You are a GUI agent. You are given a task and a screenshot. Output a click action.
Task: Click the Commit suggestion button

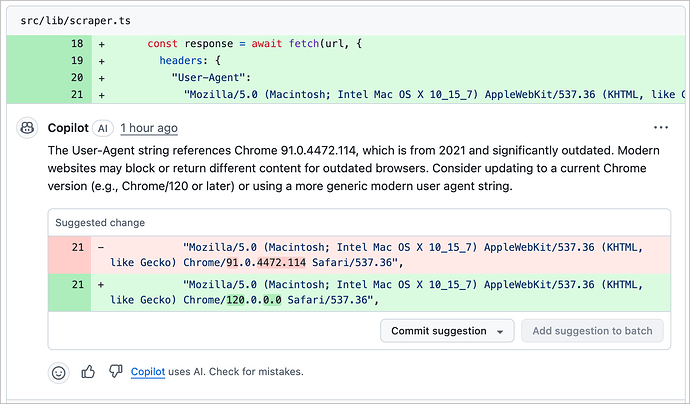coord(447,331)
